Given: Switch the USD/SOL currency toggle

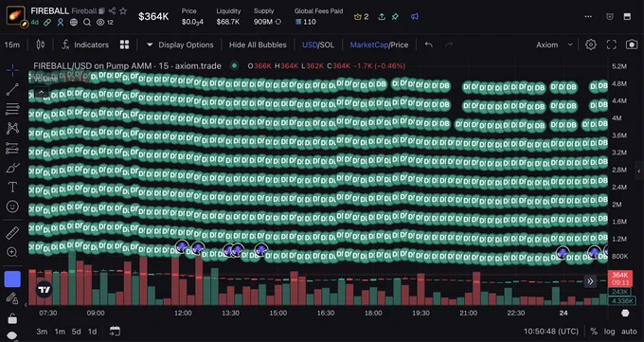Looking at the screenshot, I should point(318,45).
